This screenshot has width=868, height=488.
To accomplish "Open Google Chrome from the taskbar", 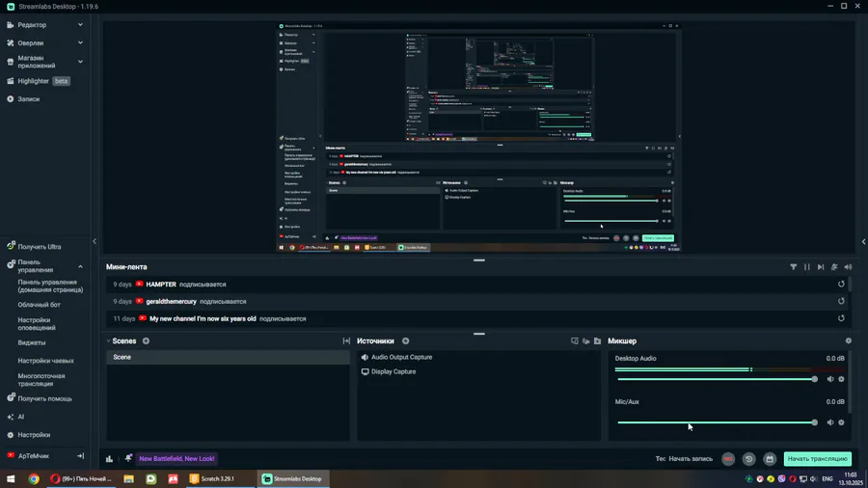I will coord(34,479).
